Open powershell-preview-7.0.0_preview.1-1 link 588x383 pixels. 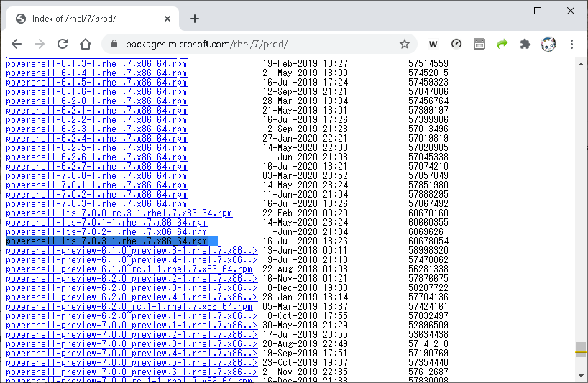[x=132, y=326]
